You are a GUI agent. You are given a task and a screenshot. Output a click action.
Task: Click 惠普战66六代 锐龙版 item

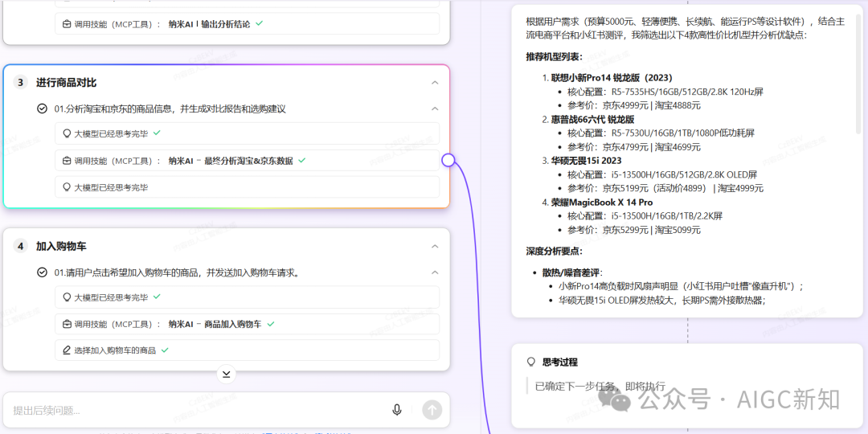click(x=592, y=119)
